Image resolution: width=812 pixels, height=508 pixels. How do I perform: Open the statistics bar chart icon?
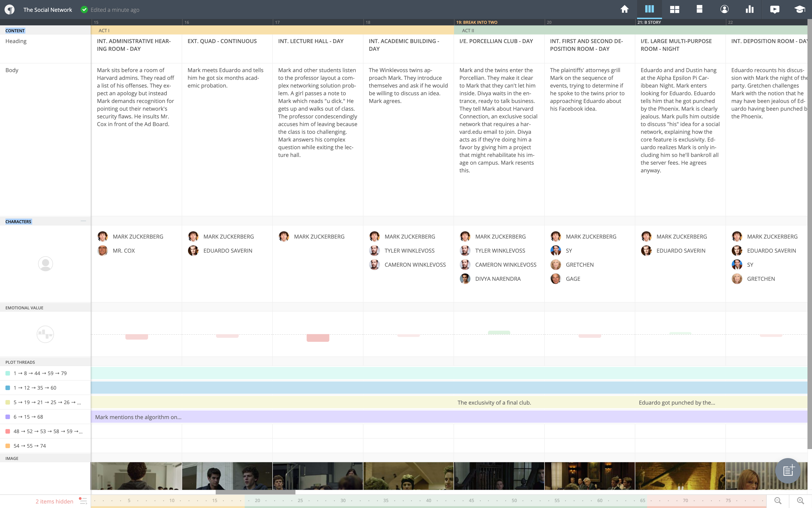750,9
